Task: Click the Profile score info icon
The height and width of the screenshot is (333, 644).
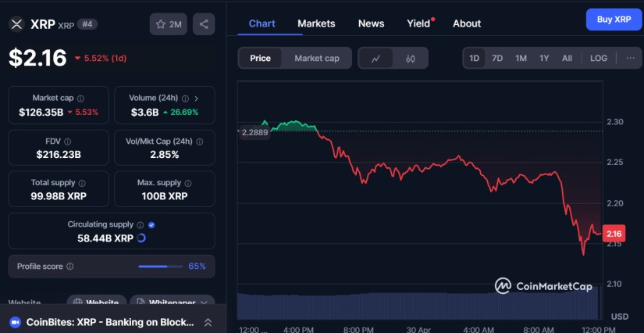Action: tap(70, 267)
